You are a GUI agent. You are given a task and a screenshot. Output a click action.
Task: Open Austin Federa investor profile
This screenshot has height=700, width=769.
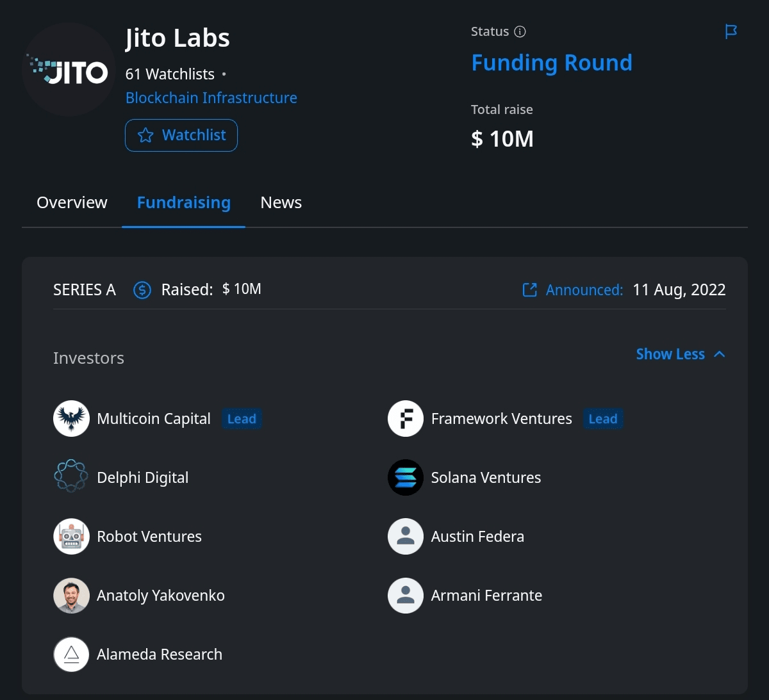coord(477,537)
